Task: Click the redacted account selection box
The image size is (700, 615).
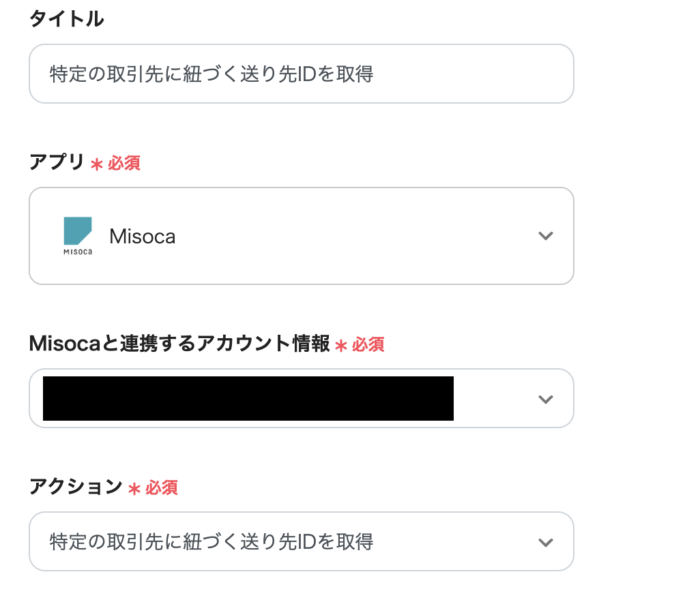Action: [x=248, y=398]
